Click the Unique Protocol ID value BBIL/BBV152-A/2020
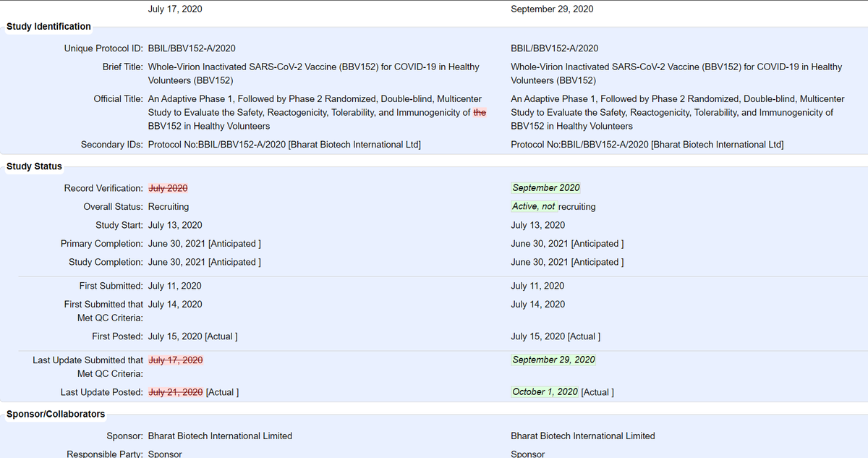 pos(192,48)
